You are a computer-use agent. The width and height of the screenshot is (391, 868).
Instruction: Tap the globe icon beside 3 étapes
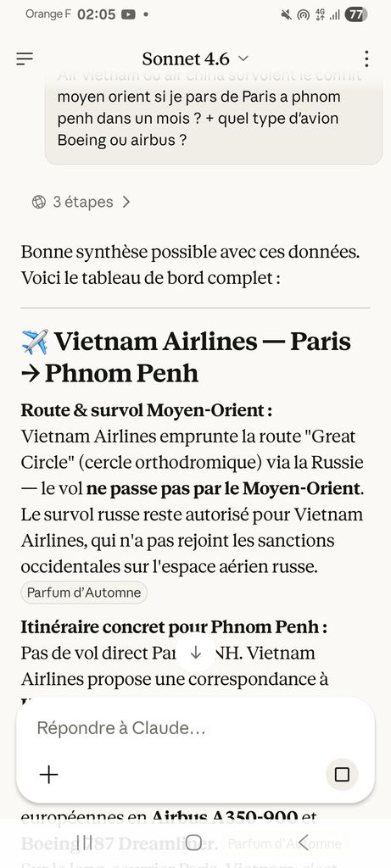pyautogui.click(x=39, y=202)
